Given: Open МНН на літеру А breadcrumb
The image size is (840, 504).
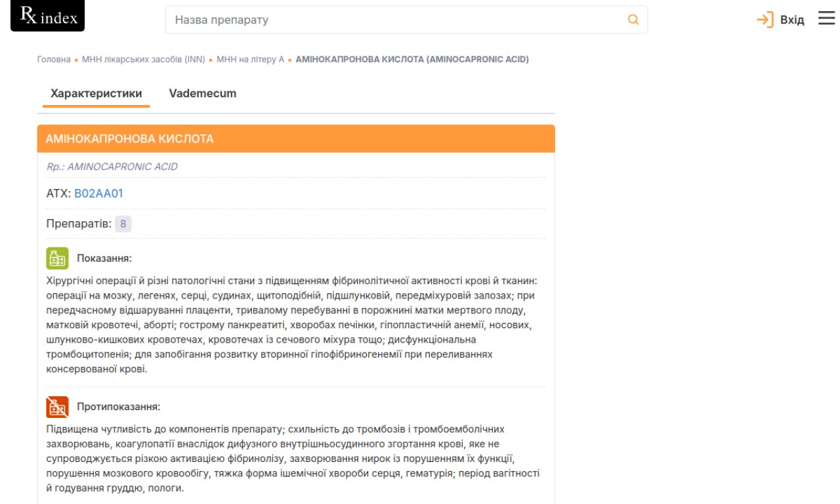Looking at the screenshot, I should tap(251, 59).
